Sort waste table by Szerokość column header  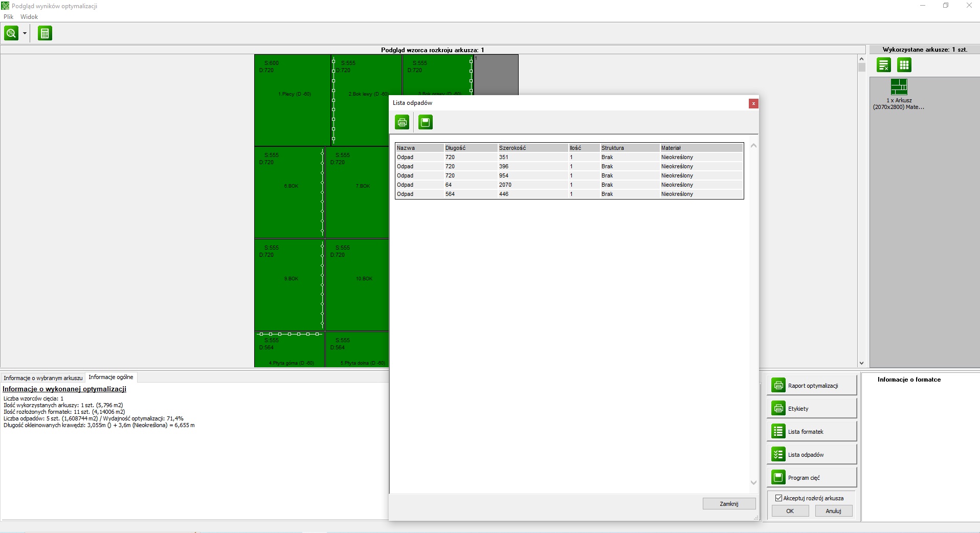point(512,148)
